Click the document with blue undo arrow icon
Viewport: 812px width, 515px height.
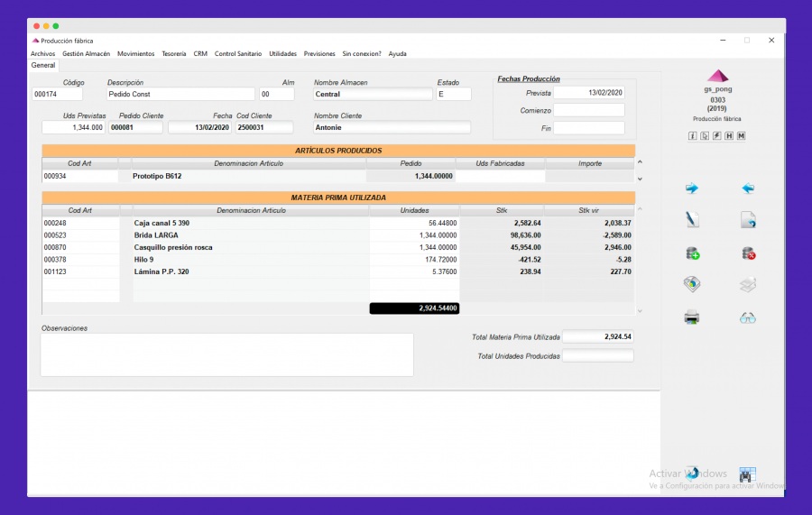pyautogui.click(x=748, y=220)
